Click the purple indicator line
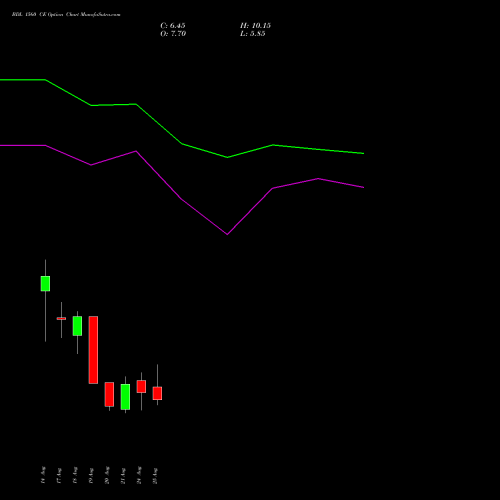The width and height of the screenshot is (500, 500). point(182,199)
